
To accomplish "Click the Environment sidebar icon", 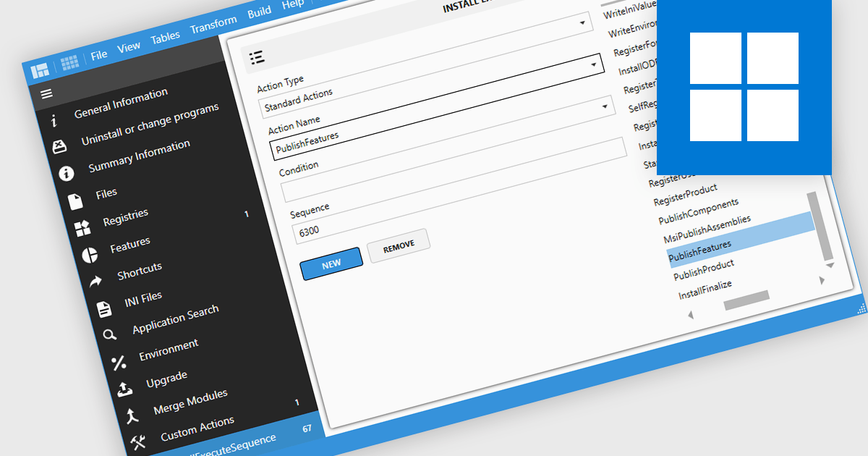I will [119, 363].
